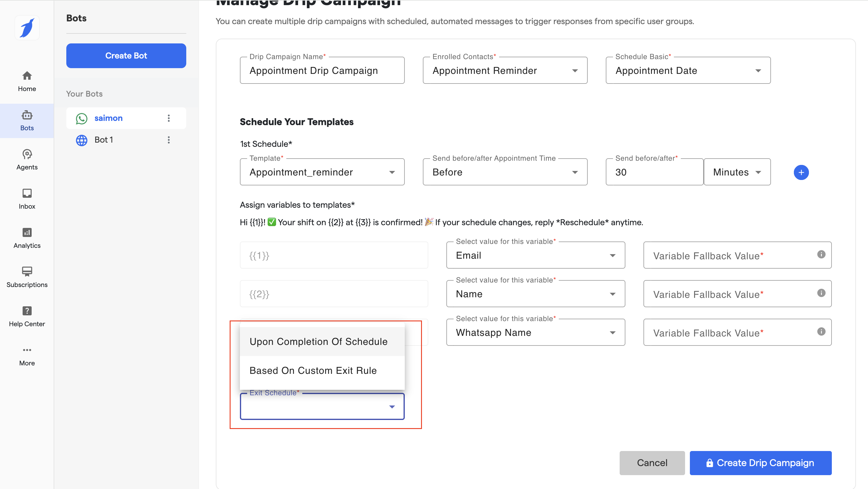Viewport: 868px width, 489px height.
Task: Open Help Center from sidebar
Action: [x=27, y=316]
